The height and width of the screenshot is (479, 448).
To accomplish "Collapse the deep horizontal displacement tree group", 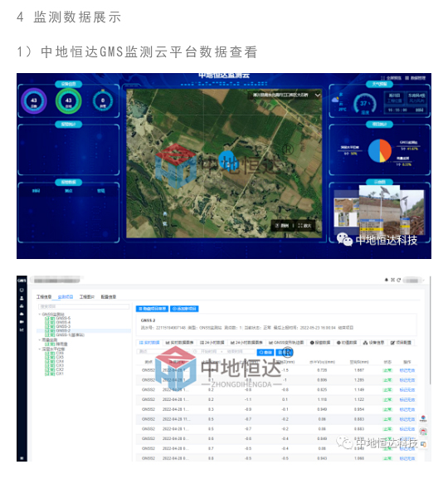I will click(39, 349).
